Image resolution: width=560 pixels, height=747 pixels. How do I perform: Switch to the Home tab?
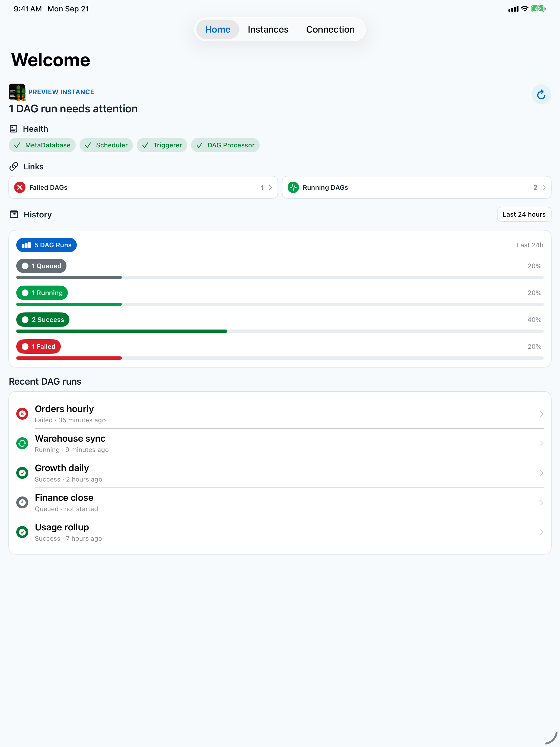[x=218, y=29]
